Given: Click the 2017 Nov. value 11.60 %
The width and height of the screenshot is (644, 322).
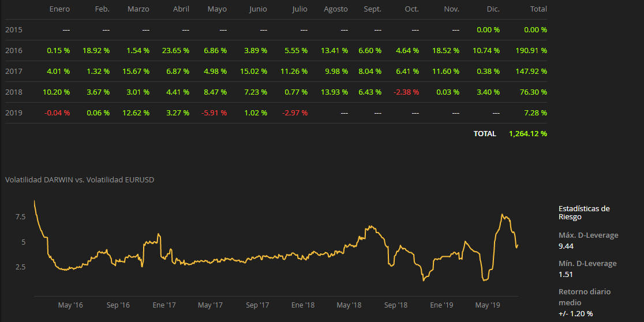Looking at the screenshot, I should pyautogui.click(x=445, y=72).
